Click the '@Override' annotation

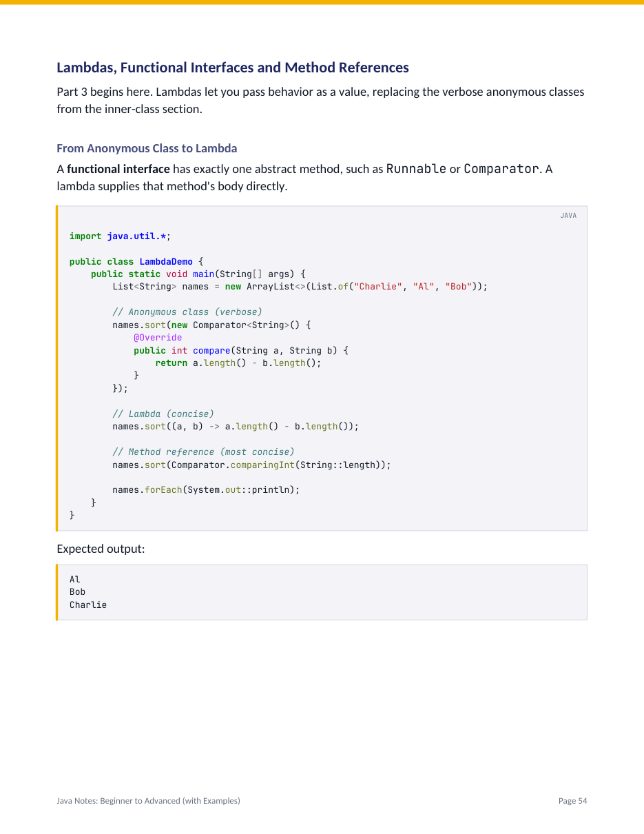pos(158,338)
